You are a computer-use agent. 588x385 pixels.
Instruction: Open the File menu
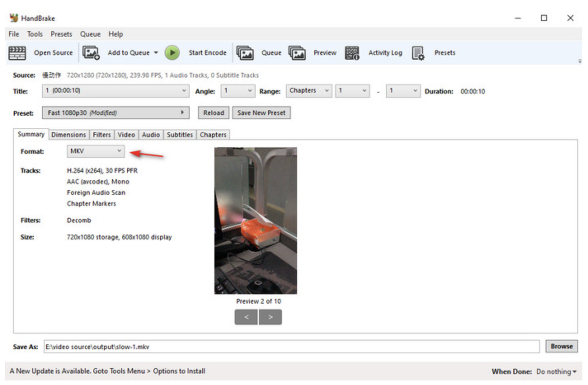(14, 34)
